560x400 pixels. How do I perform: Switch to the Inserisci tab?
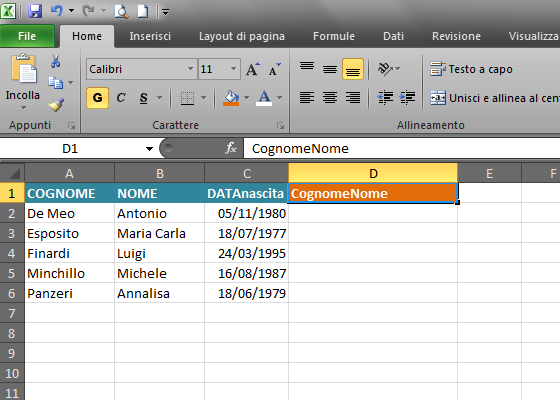pyautogui.click(x=150, y=36)
